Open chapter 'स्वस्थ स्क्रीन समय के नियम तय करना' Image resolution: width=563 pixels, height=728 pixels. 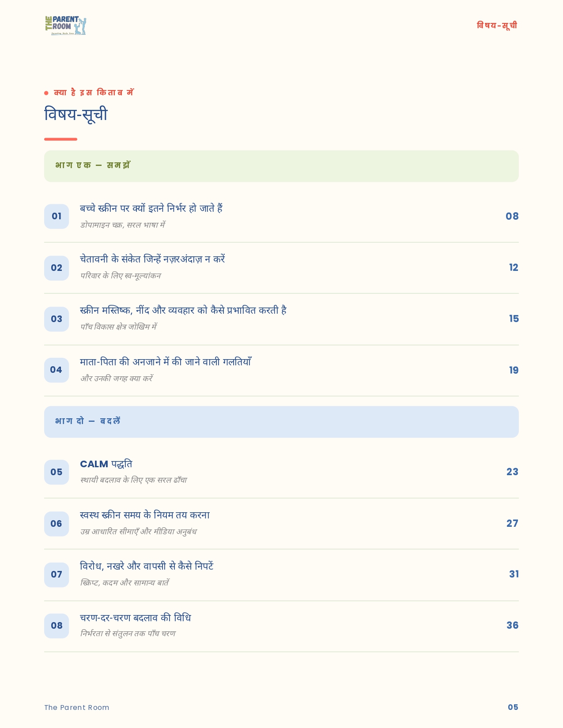point(145,515)
